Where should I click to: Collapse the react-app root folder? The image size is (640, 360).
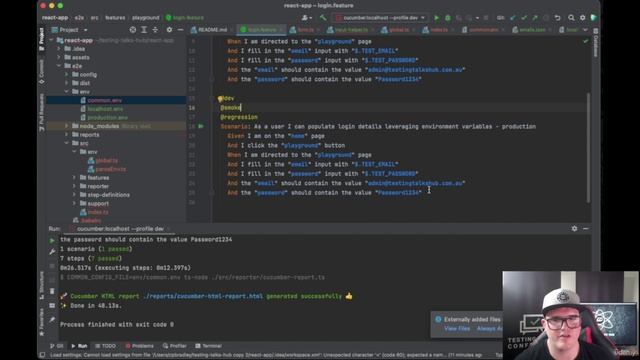(51, 40)
